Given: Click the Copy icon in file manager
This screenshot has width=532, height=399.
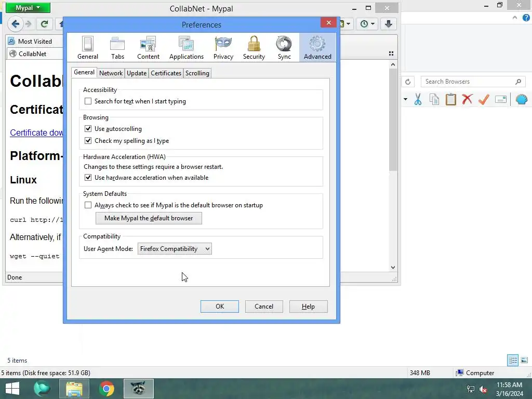Looking at the screenshot, I should (x=434, y=99).
